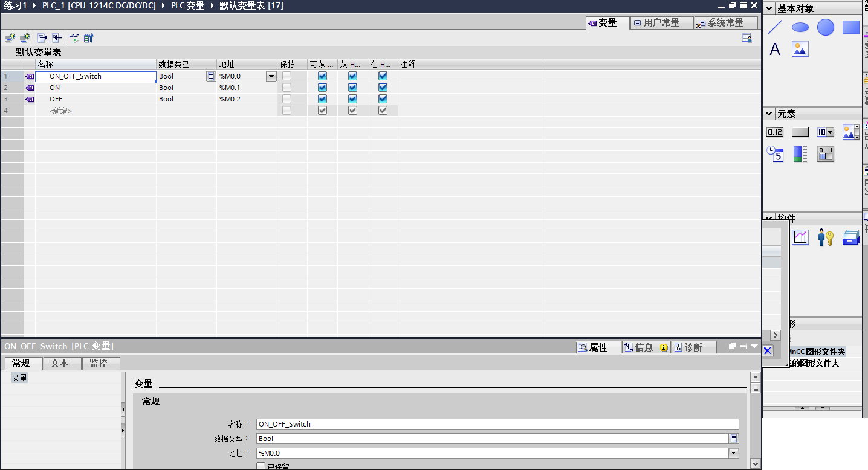
Task: Open the 诊断 inspector tab
Action: click(693, 347)
